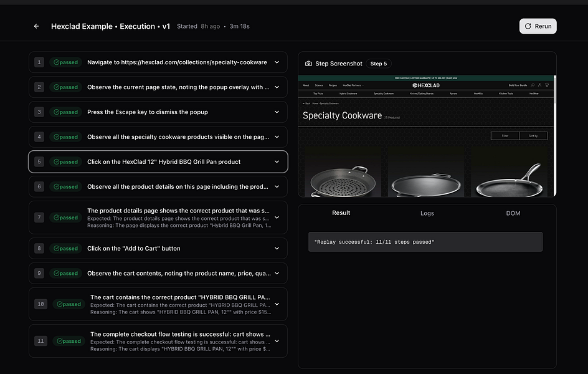This screenshot has height=374, width=588.
Task: Click 'Top Picks' nav item in screenshot
Action: 318,93
